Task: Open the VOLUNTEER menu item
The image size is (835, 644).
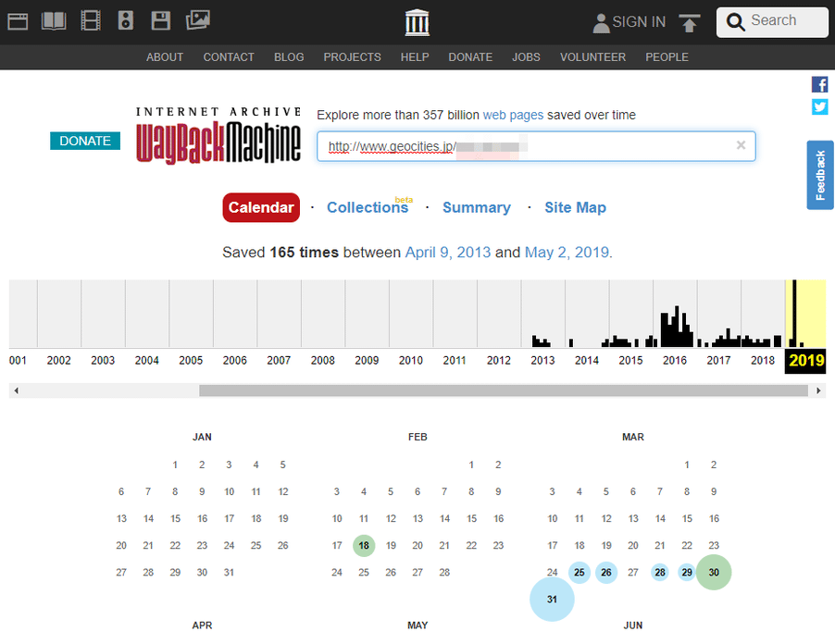Action: [592, 57]
